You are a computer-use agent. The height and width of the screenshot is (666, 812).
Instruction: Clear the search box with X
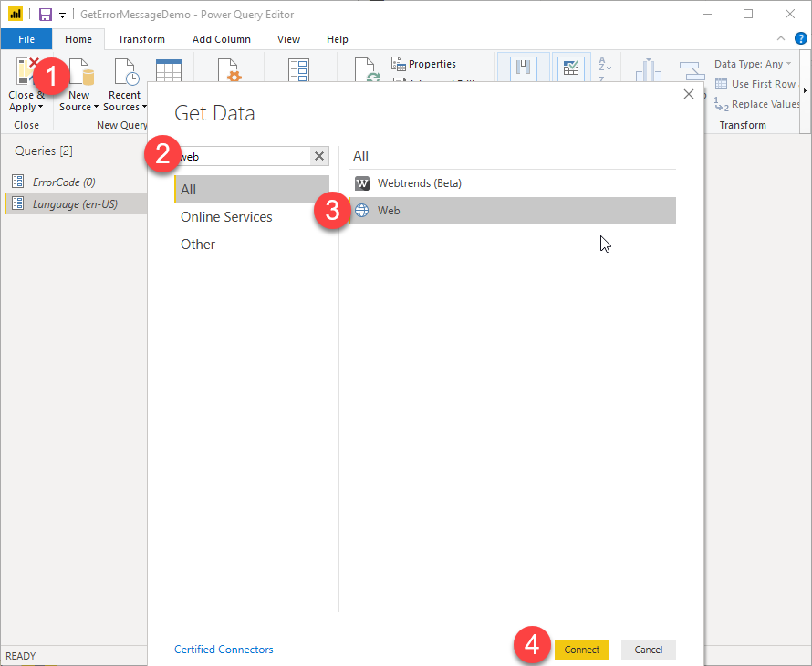pos(319,156)
